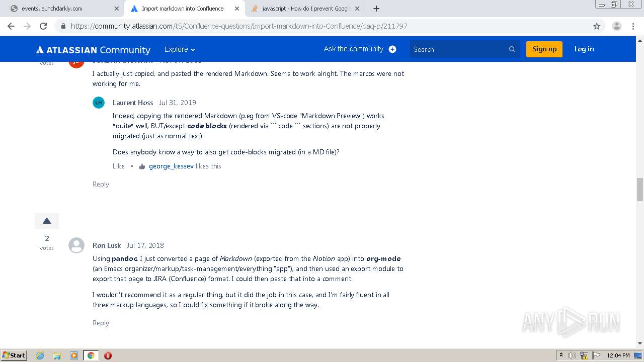Open the Windows Start menu
Image resolution: width=644 pixels, height=362 pixels.
tap(14, 355)
